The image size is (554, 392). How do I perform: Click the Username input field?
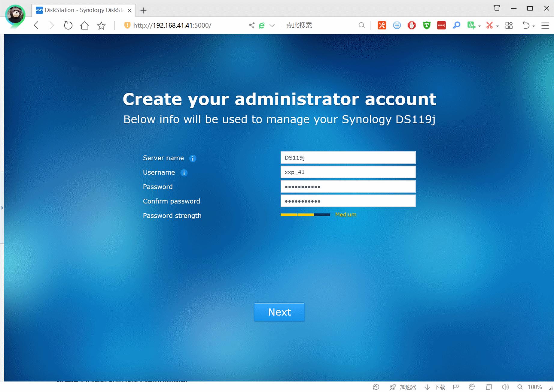tap(348, 172)
